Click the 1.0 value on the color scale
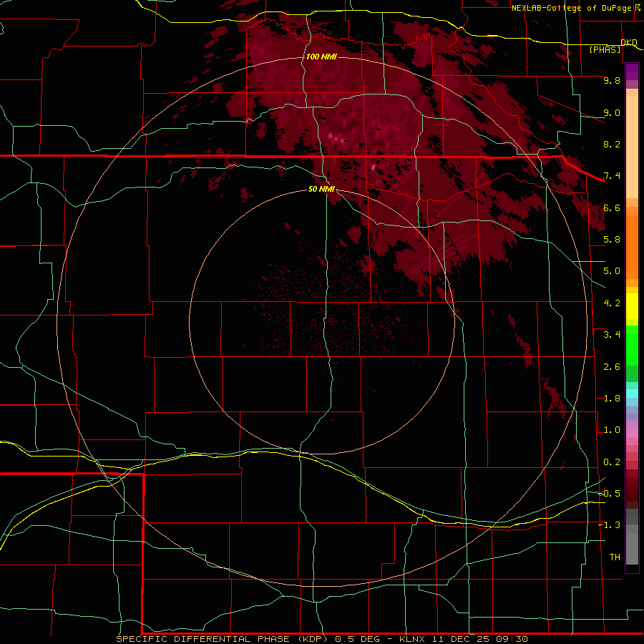The image size is (644, 644). tap(612, 430)
